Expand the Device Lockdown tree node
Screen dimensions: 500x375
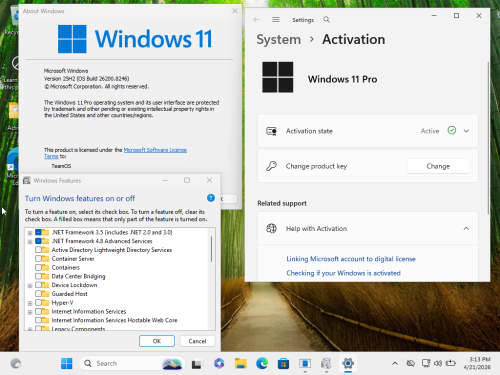point(30,286)
